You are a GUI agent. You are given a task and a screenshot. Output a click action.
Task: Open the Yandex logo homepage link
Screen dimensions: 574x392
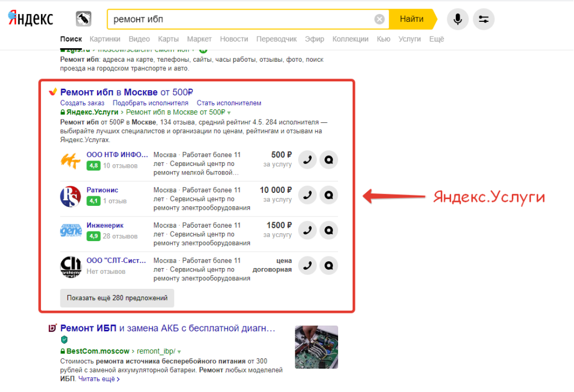(x=31, y=19)
